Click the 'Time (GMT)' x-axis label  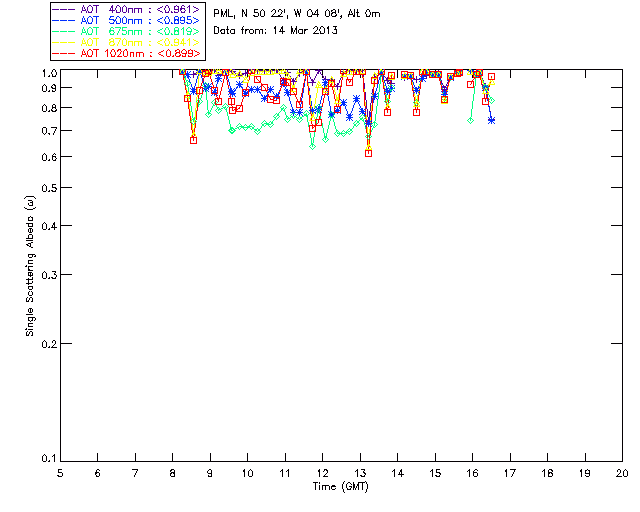(x=340, y=487)
